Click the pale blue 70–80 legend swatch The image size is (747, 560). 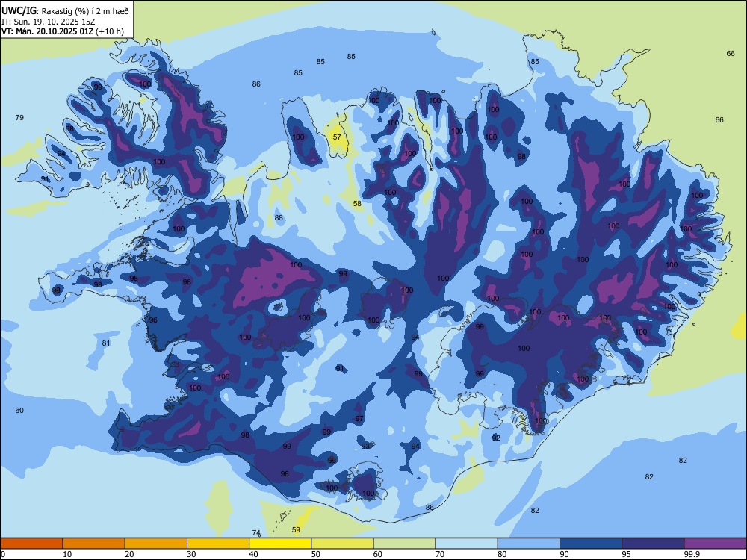466,544
